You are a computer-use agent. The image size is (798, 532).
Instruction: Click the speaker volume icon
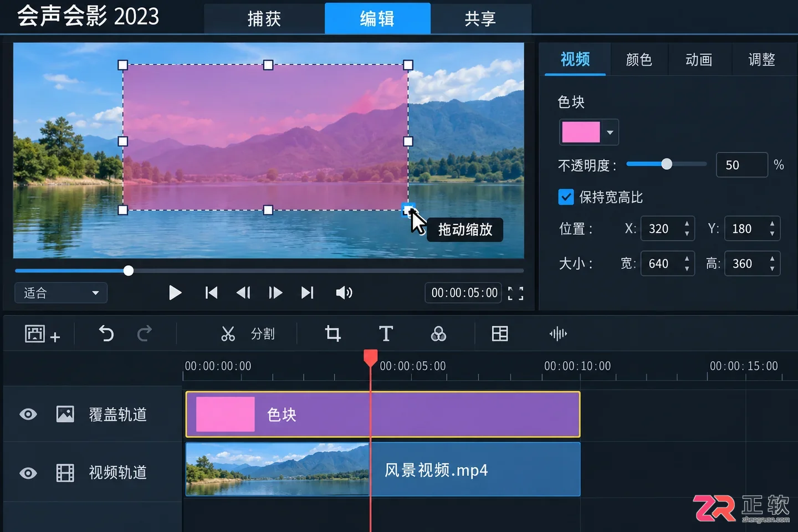coord(344,293)
